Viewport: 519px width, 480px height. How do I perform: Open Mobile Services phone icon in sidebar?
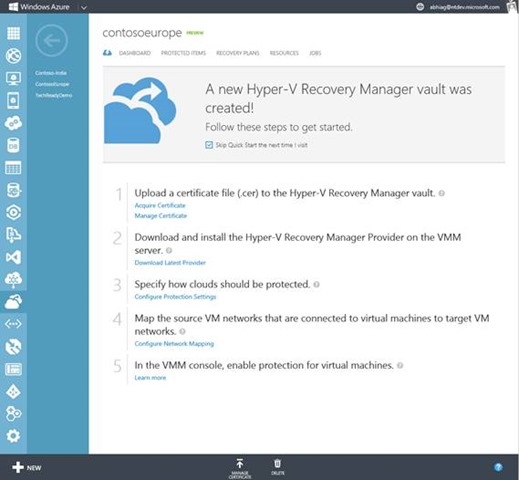pyautogui.click(x=13, y=100)
